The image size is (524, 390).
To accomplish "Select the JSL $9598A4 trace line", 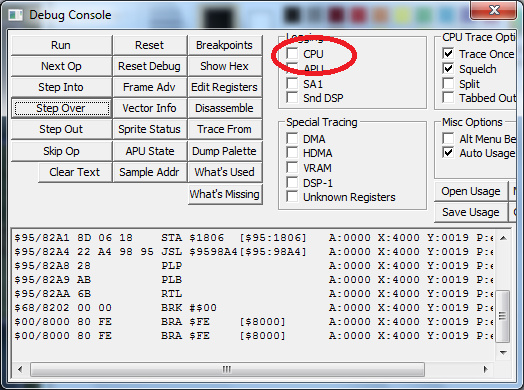I will point(254,252).
